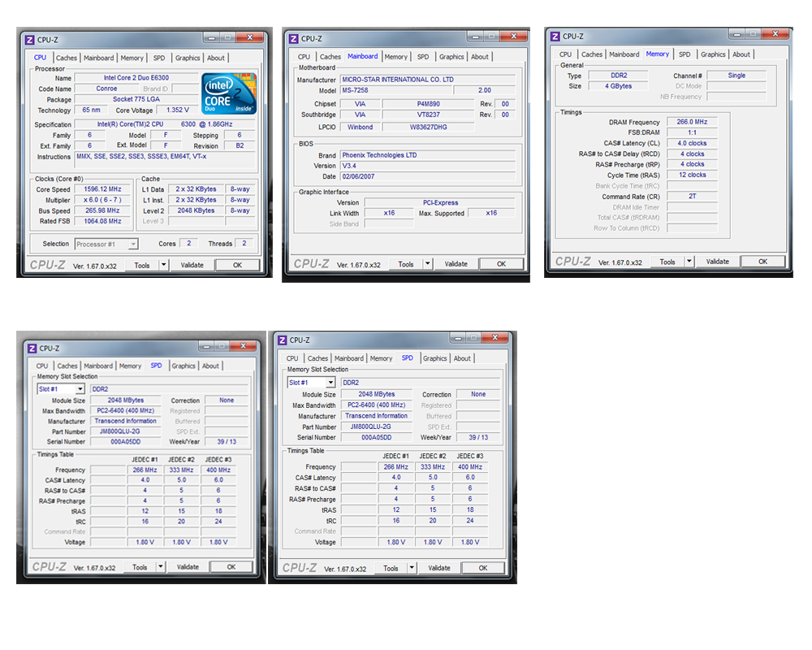Open Mainboard tab in CPU window
Image resolution: width=812 pixels, height=650 pixels.
pyautogui.click(x=98, y=58)
